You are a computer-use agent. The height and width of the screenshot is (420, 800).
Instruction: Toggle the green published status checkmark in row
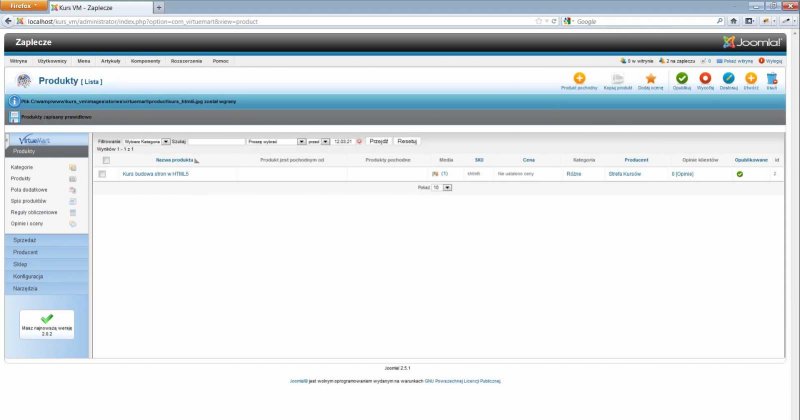coord(740,174)
